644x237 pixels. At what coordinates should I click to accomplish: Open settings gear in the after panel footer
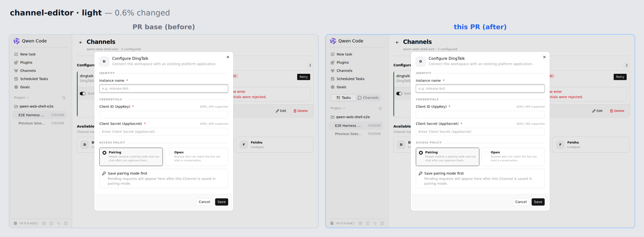332,223
